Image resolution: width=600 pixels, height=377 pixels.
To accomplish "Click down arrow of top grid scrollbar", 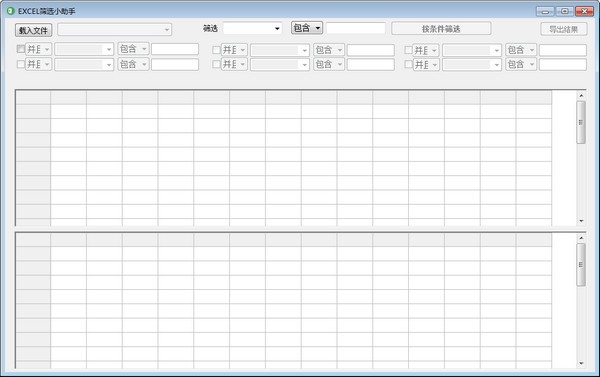I will 581,221.
